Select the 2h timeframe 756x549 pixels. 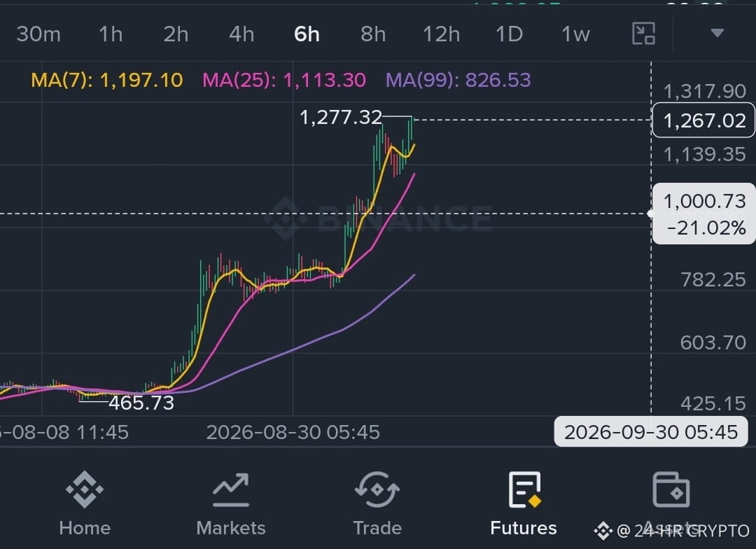pyautogui.click(x=176, y=34)
